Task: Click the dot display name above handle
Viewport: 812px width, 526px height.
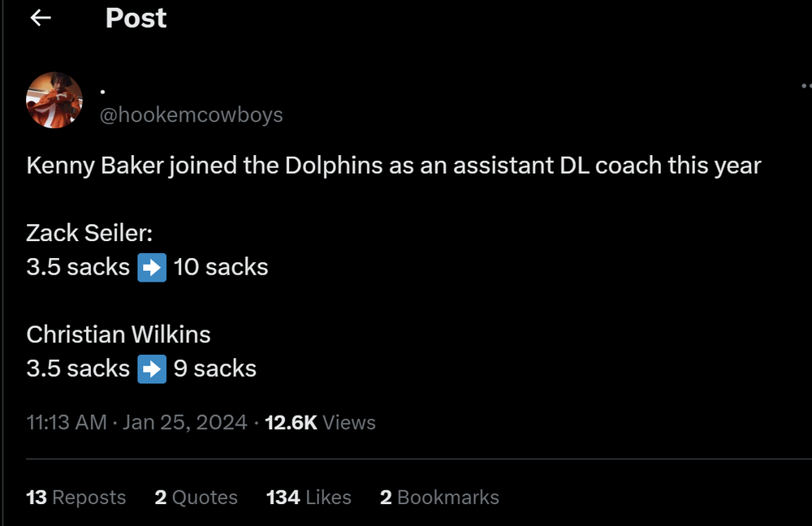Action: click(x=102, y=90)
